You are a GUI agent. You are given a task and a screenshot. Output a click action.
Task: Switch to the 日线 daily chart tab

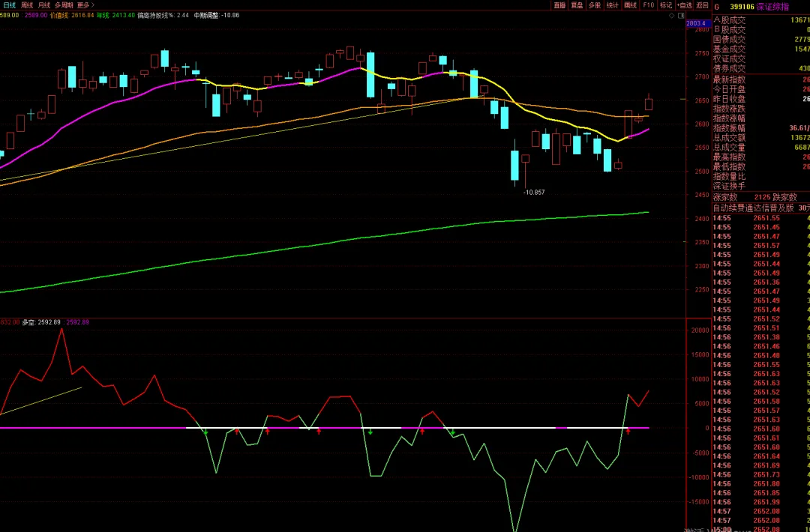click(9, 5)
